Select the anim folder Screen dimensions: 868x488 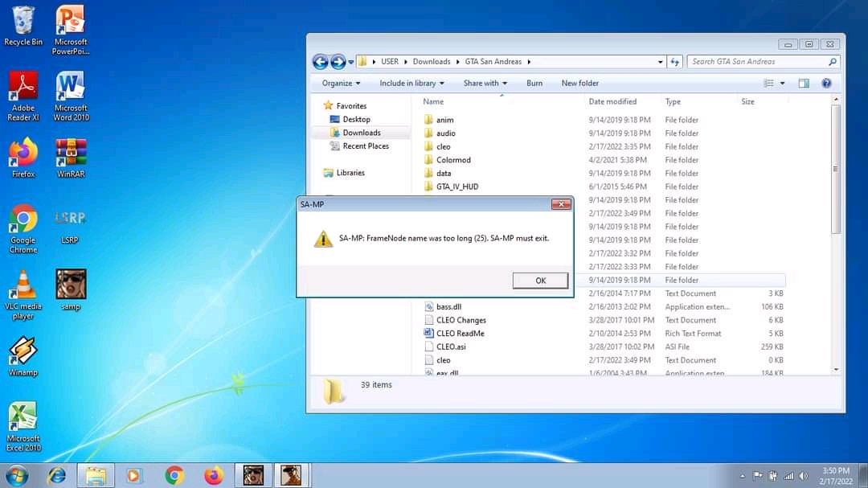pos(444,120)
